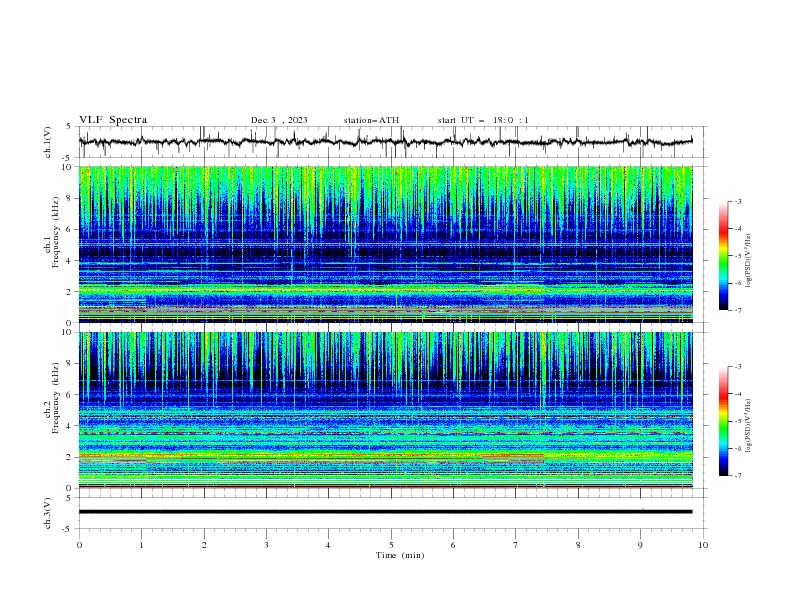Click time axis tick label "5"
792x612 pixels.
[x=391, y=545]
